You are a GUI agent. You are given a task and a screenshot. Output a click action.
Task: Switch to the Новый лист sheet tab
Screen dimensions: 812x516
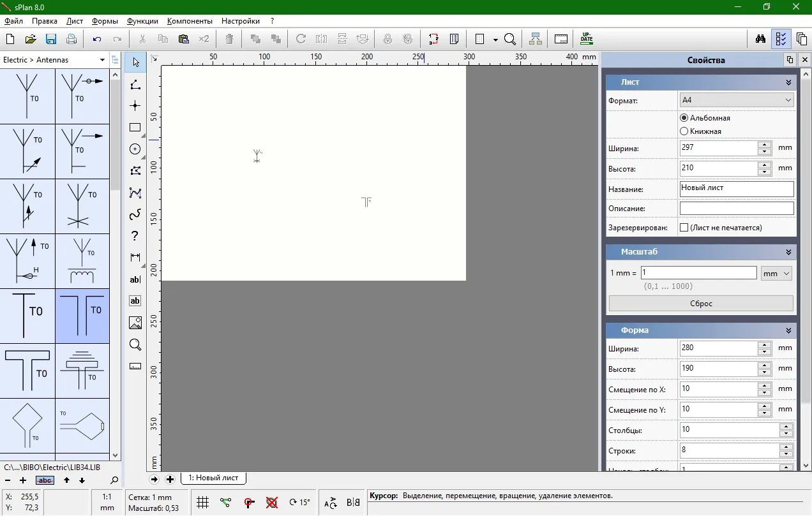point(213,478)
